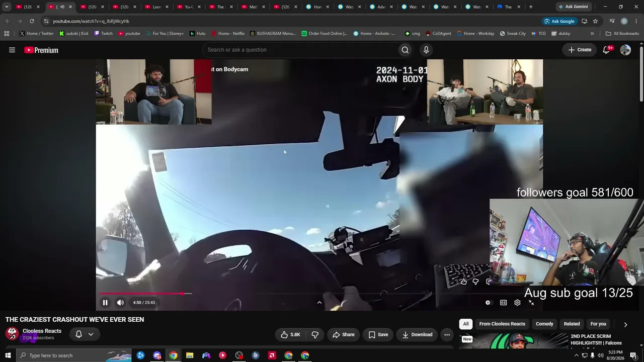Open the AMD software taskbar icon
644x362 pixels.
coord(272,355)
